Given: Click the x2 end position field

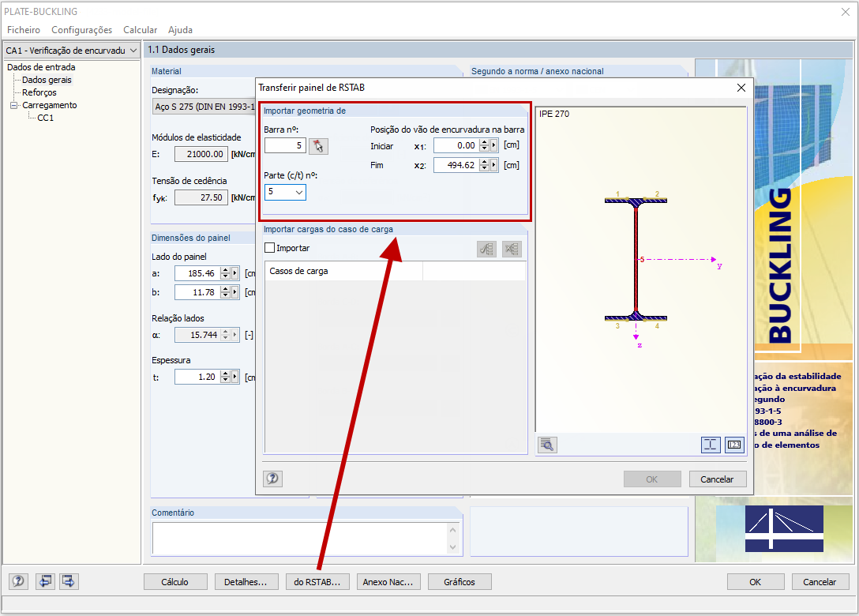Looking at the screenshot, I should 456,165.
